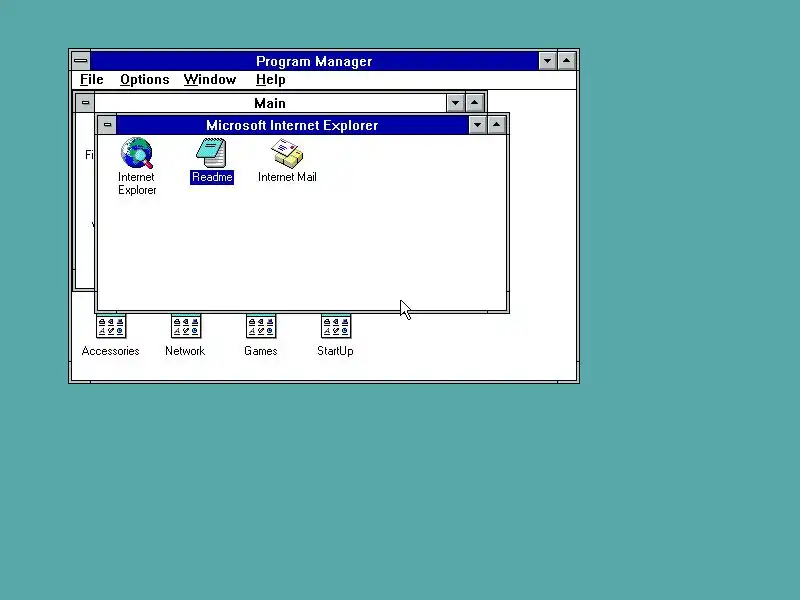
Task: Click the Program Manager title bar
Action: click(314, 61)
